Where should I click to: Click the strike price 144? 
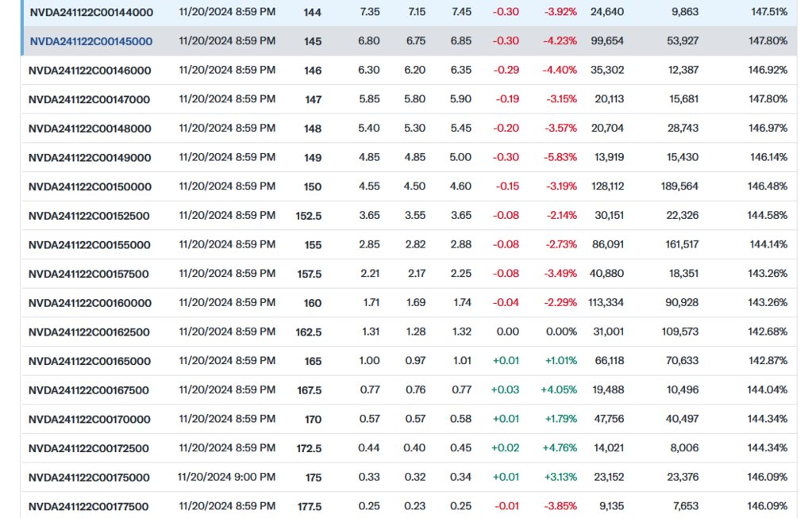[312, 13]
